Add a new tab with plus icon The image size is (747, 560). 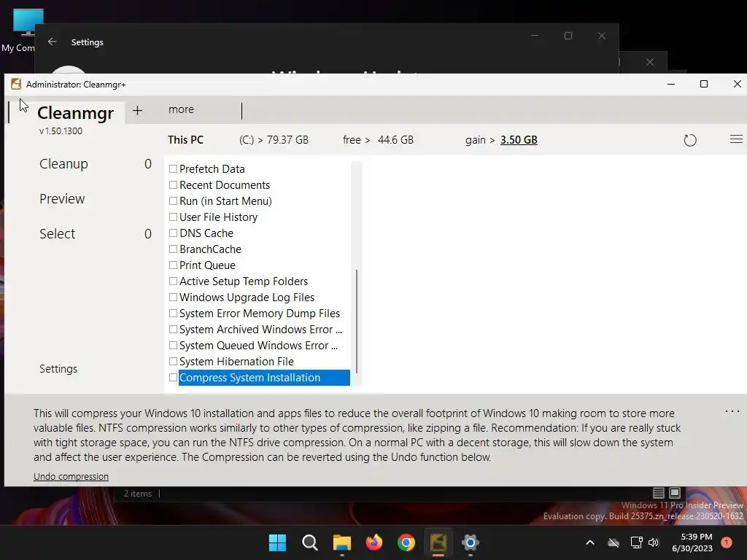[x=137, y=111]
